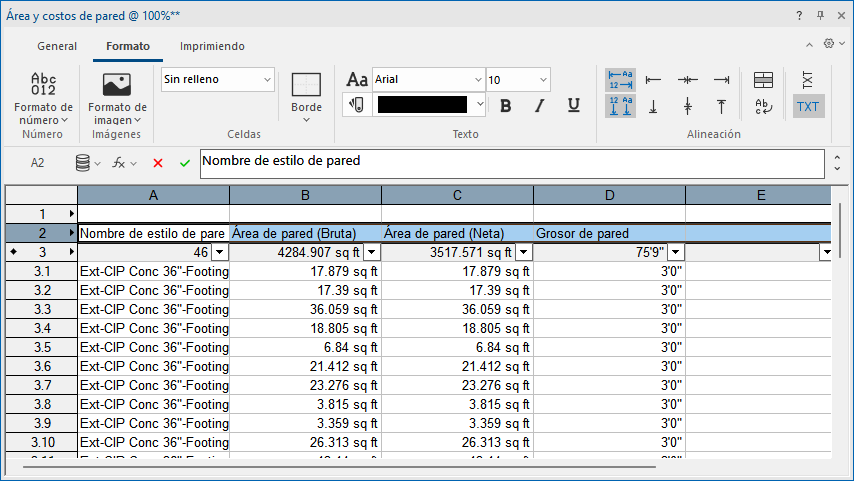854x481 pixels.
Task: Switch to the General tab
Action: coord(57,46)
